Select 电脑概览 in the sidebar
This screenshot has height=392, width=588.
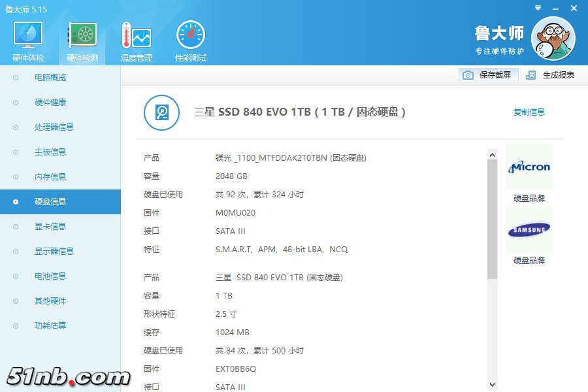50,78
